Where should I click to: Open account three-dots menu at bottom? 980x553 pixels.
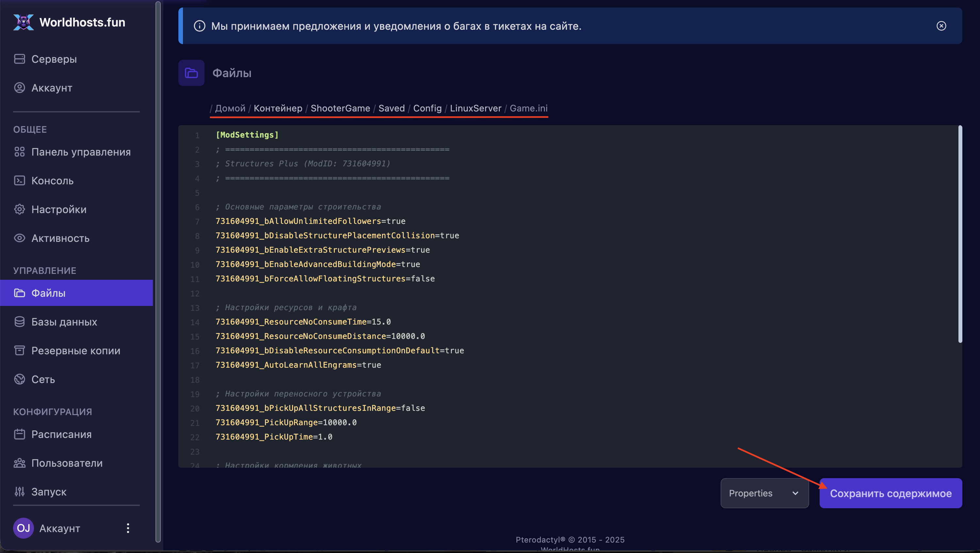coord(128,528)
